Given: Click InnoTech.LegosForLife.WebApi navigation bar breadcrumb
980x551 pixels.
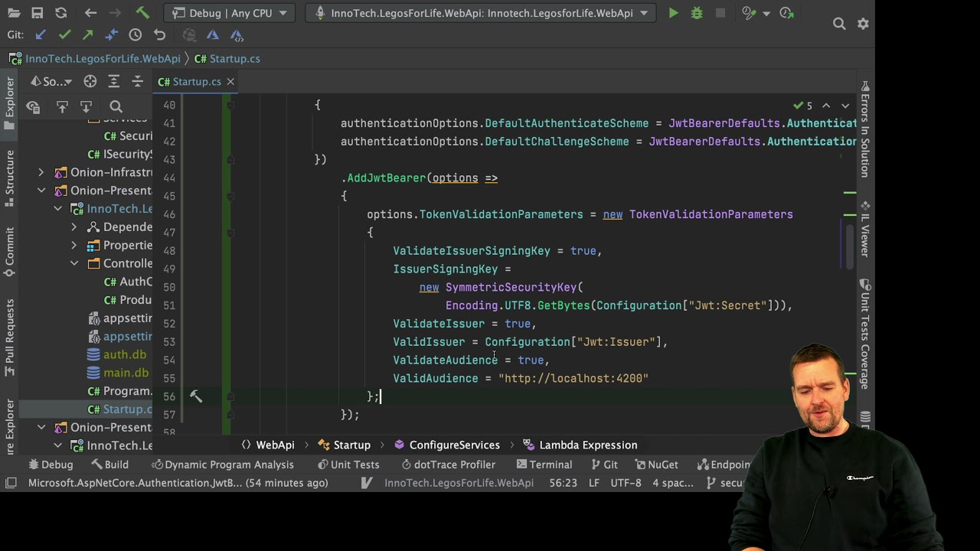Looking at the screenshot, I should pos(95,58).
